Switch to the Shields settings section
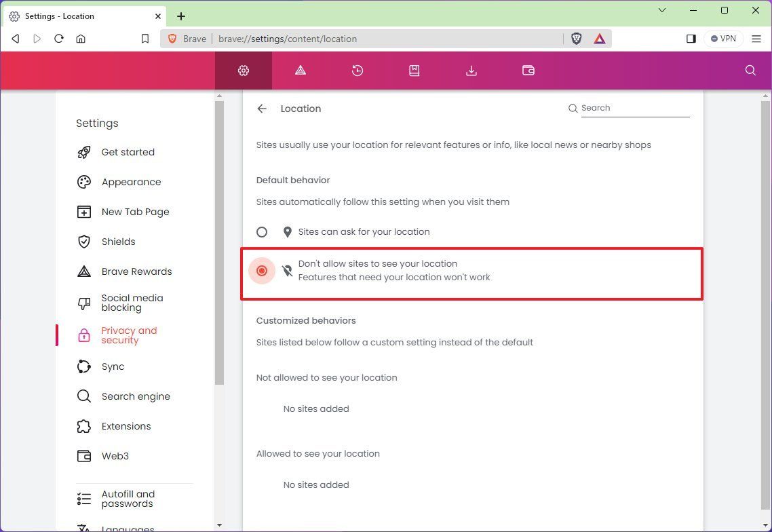This screenshot has width=772, height=532. point(118,242)
